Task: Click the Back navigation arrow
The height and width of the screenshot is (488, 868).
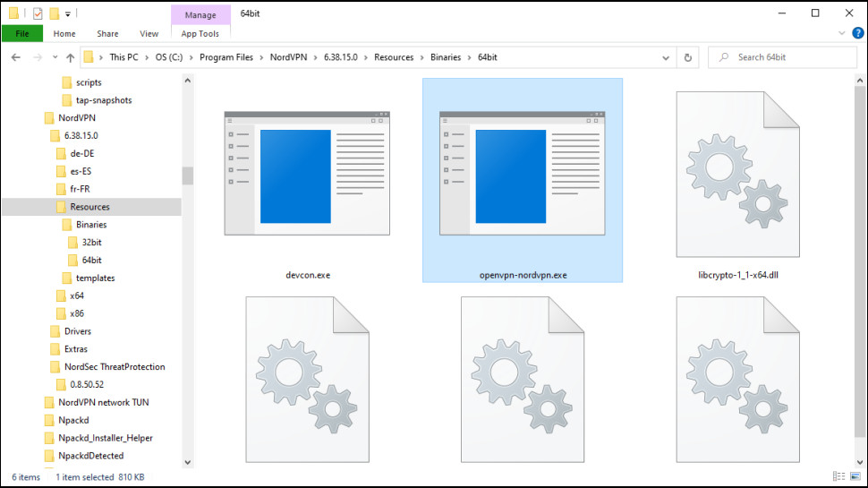Action: coord(16,57)
